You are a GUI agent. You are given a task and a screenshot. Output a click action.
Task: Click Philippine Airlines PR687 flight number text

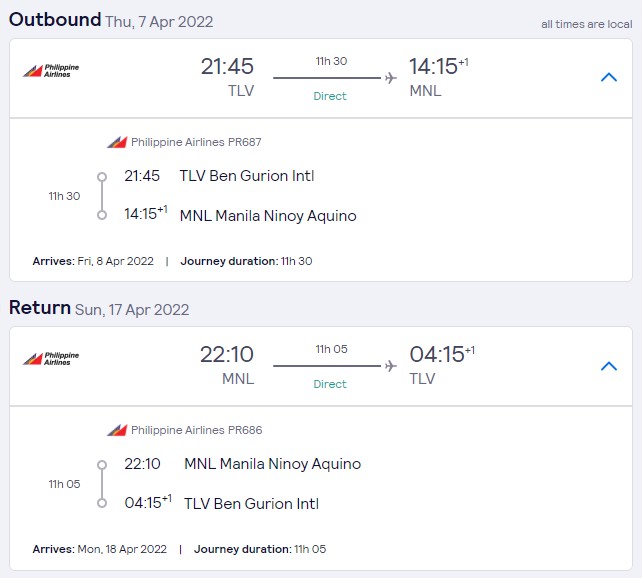[x=196, y=142]
